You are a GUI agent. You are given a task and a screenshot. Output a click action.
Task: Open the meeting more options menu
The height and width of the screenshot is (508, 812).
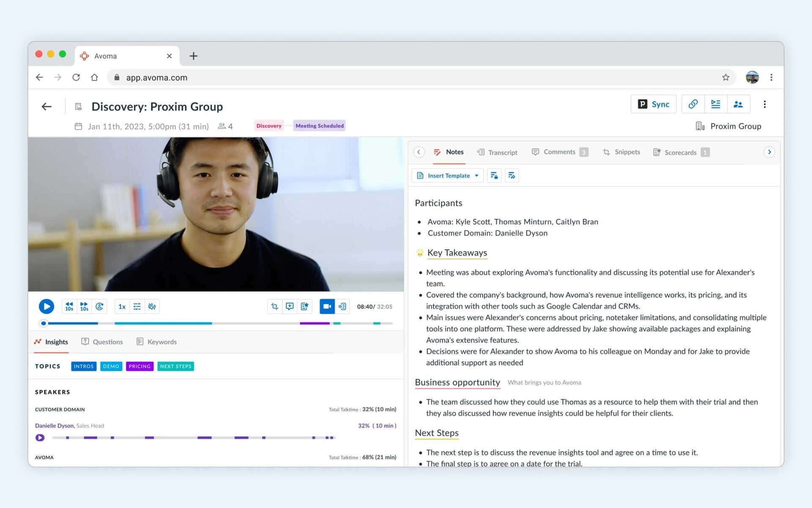(x=765, y=104)
